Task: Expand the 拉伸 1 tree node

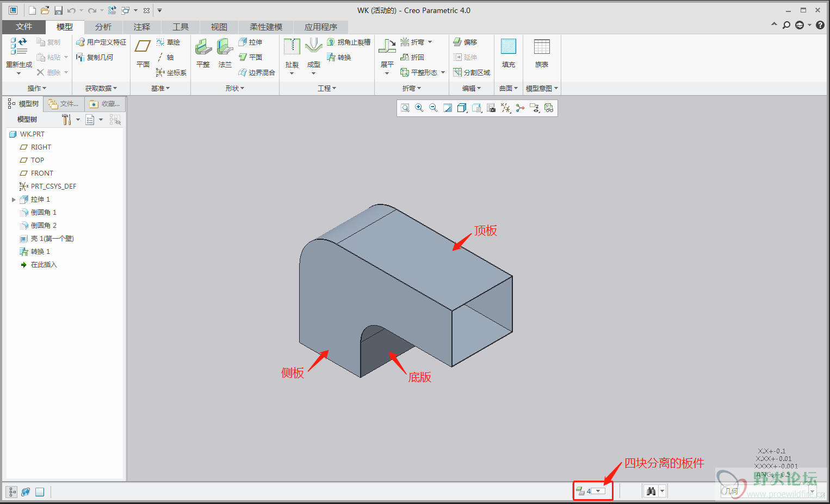Action: [14, 200]
